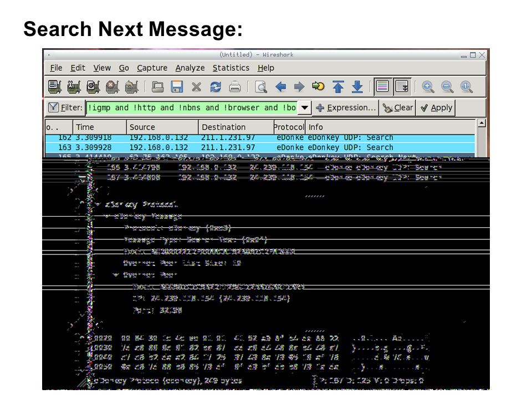
Task: Go forward in packet history
Action: (299, 87)
